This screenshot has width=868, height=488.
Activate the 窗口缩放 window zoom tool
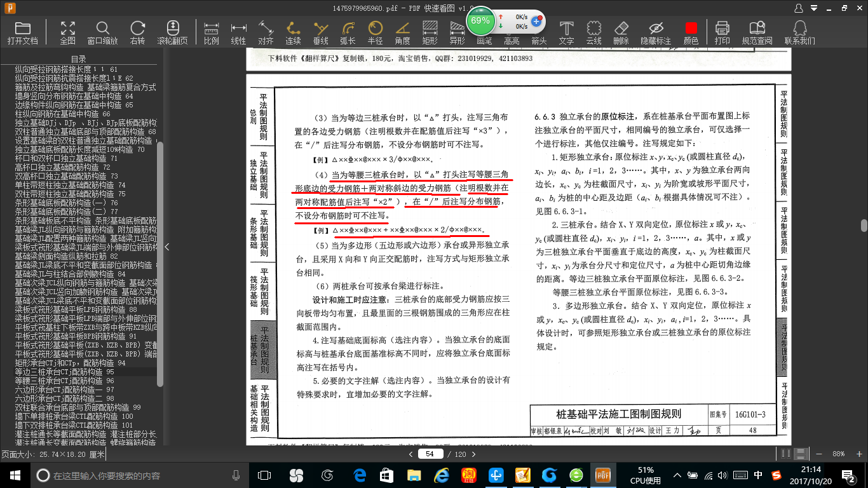(x=102, y=32)
